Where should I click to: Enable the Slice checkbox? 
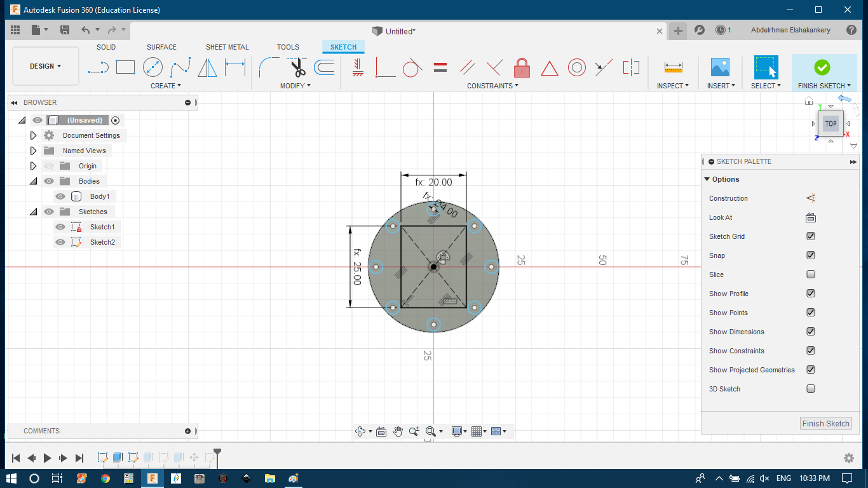click(x=811, y=274)
